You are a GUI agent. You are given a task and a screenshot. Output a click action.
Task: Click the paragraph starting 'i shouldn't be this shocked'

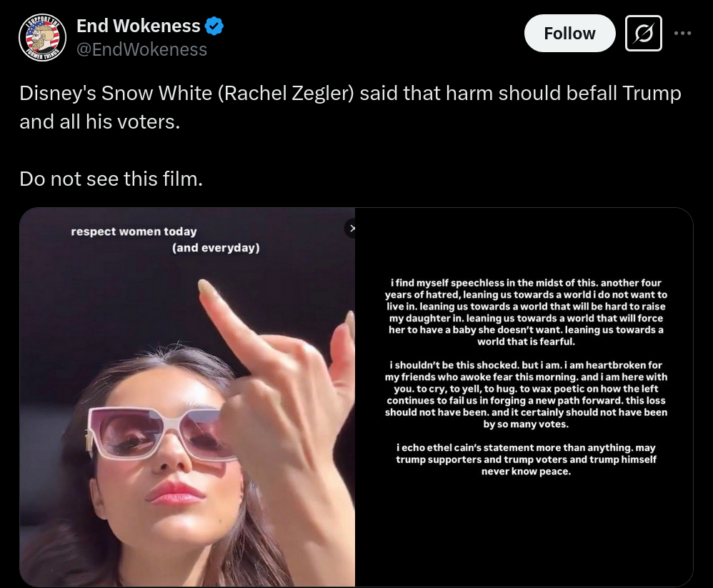pos(526,394)
